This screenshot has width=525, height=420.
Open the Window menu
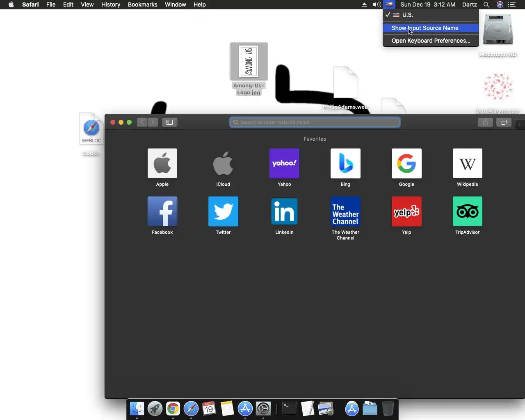coord(175,5)
